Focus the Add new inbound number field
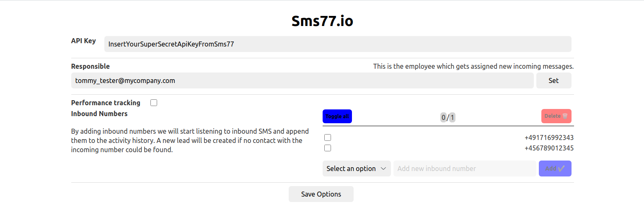644x210 pixels. (465, 169)
